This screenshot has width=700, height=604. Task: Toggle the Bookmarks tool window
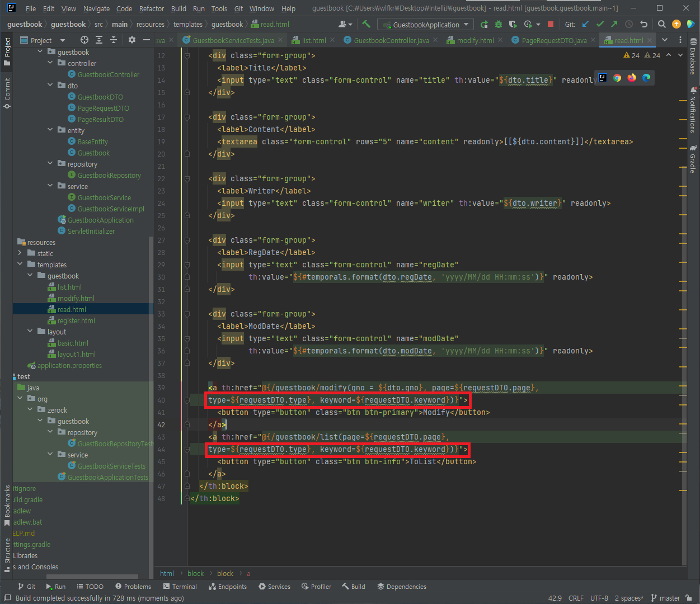(7, 506)
